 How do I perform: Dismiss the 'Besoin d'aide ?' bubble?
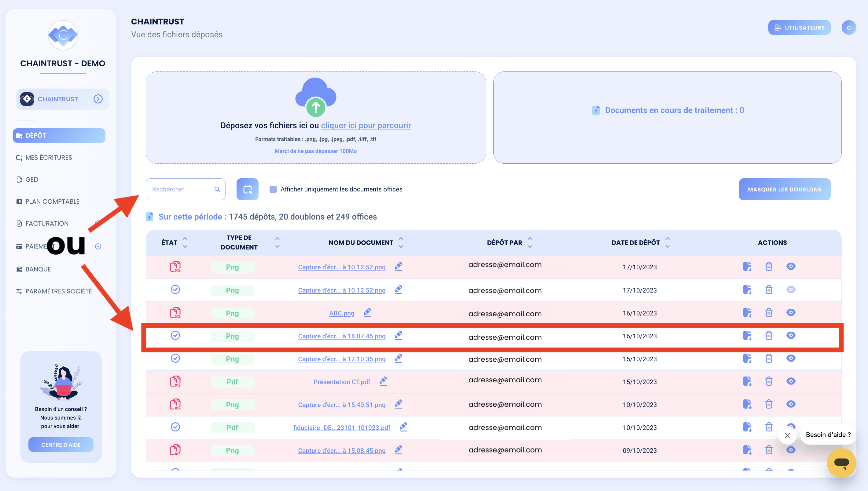[x=787, y=435]
